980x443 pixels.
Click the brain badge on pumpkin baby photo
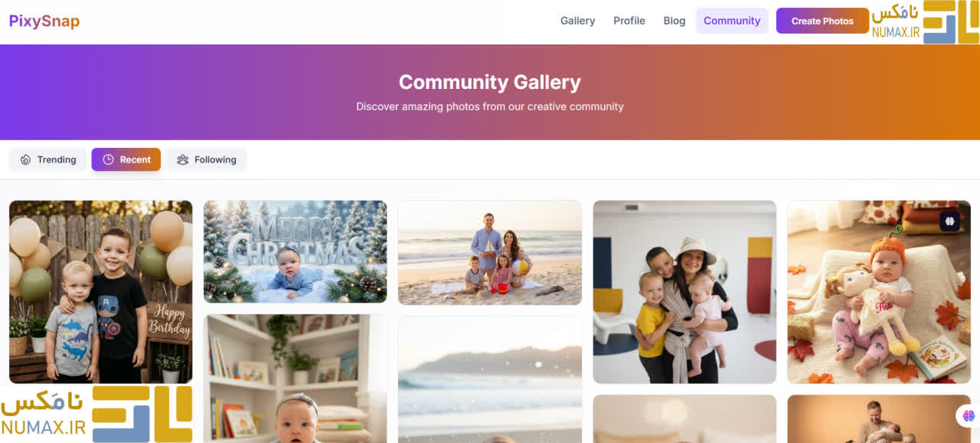[x=950, y=221]
